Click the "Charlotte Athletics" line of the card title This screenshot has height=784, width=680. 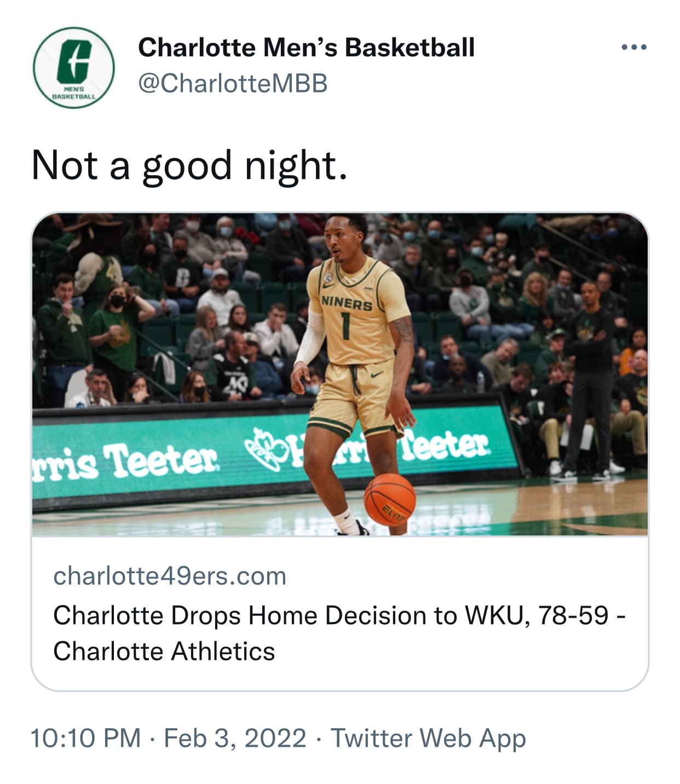point(164,652)
